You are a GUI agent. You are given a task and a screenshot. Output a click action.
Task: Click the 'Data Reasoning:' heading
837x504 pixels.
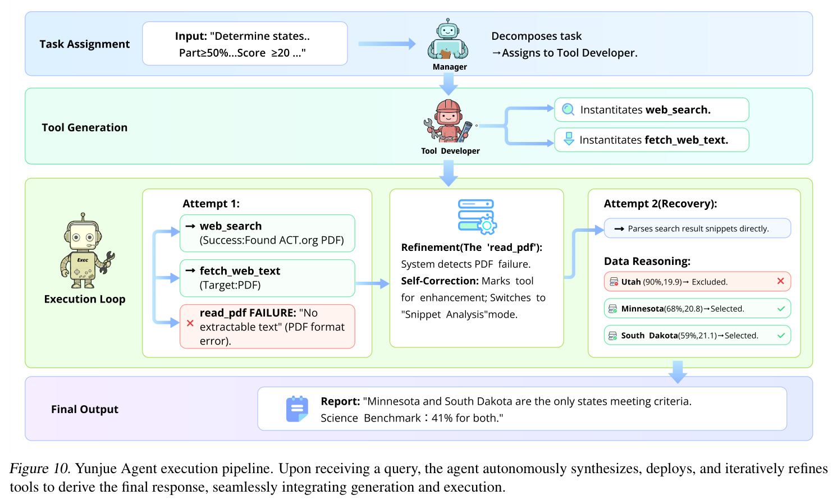pos(647,262)
